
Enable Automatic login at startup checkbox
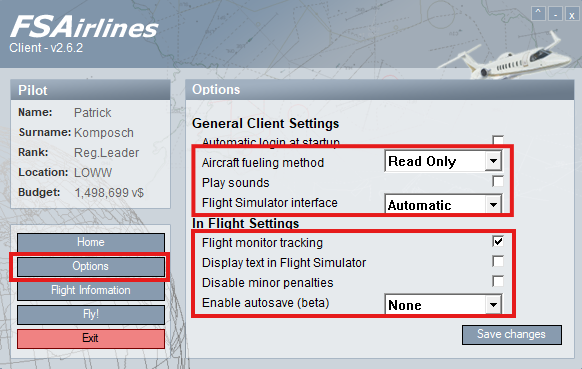(498, 140)
